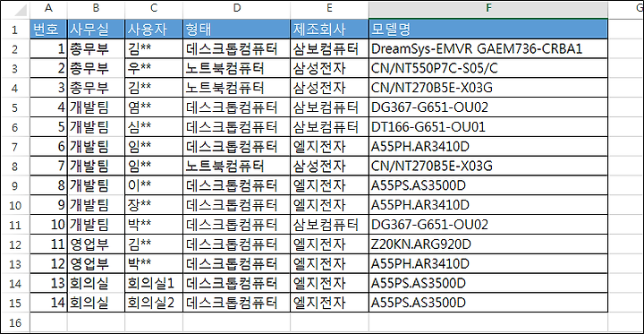Select column E header

point(329,9)
